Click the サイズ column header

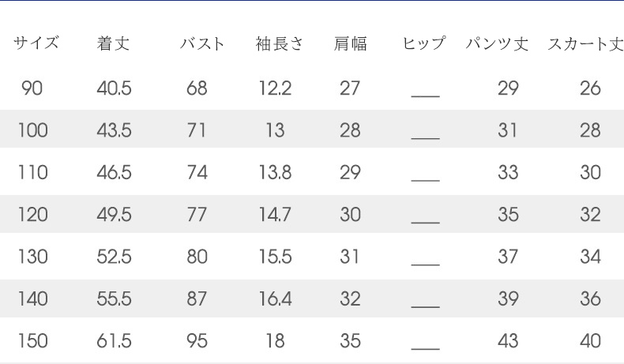36,44
